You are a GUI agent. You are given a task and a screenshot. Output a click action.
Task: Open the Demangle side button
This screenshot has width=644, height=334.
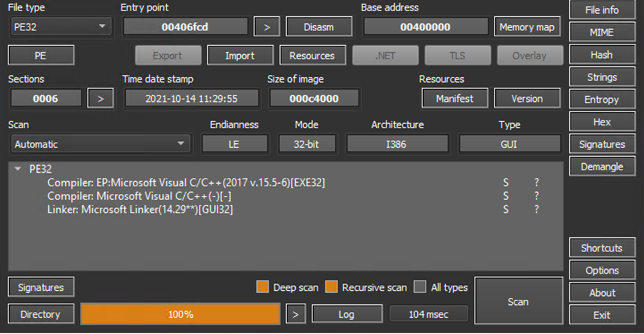[602, 166]
